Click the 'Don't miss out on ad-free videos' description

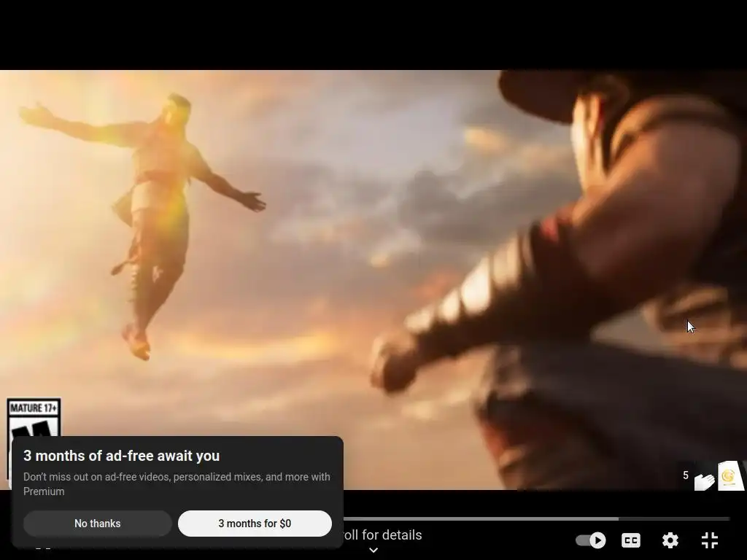(177, 484)
